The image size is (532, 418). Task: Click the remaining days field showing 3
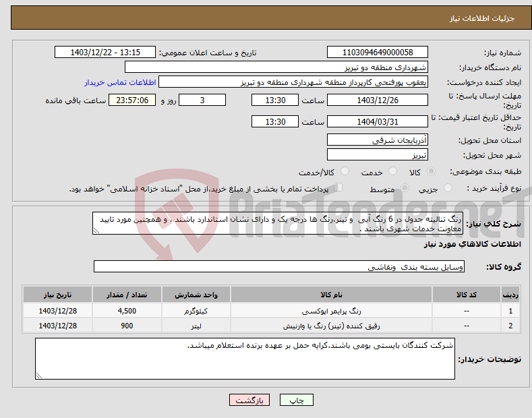pyautogui.click(x=202, y=100)
